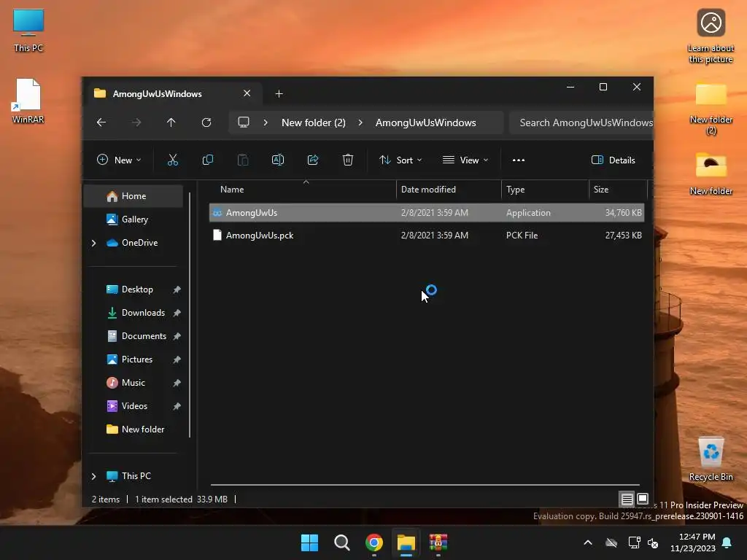Open notification bell in taskbar

[727, 542]
